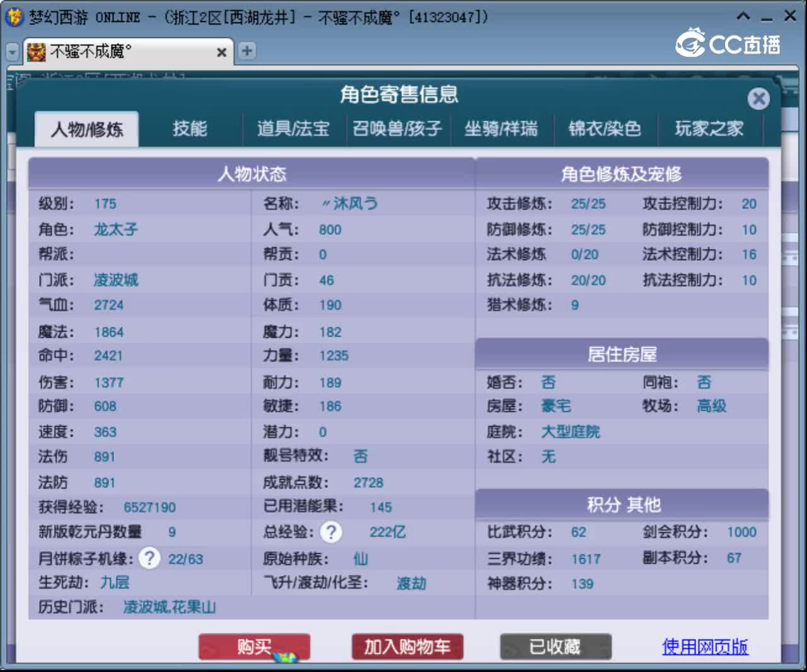This screenshot has width=807, height=672.
Task: Click the CC直播 logo
Action: 728,43
